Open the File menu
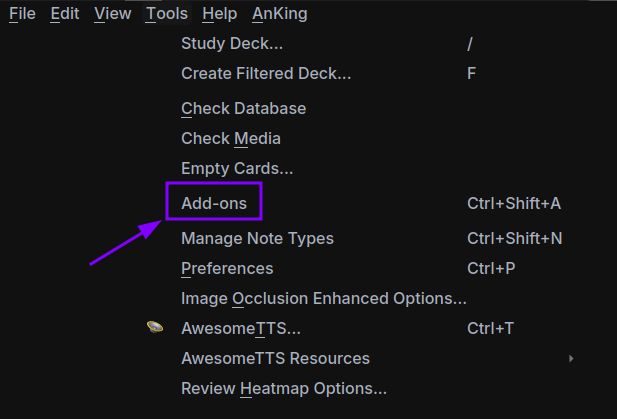Viewport: 617px width, 419px height. click(x=22, y=14)
